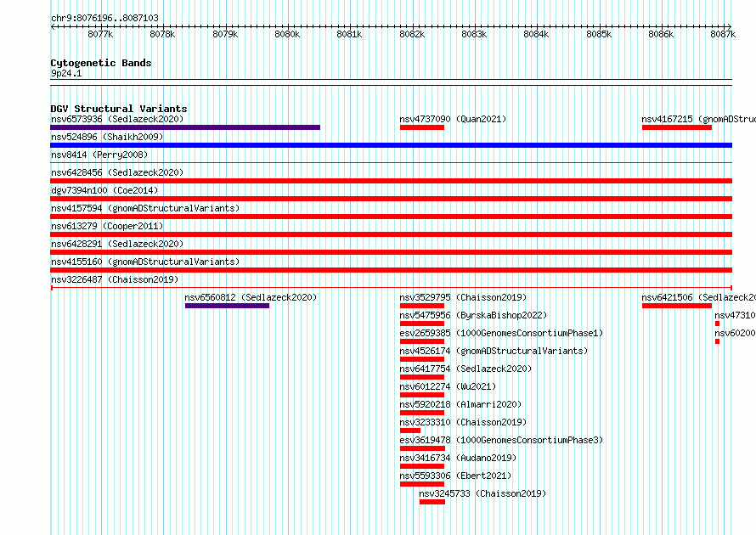Click the 8083k scale tick label
This screenshot has height=535, width=756.
coord(474,34)
